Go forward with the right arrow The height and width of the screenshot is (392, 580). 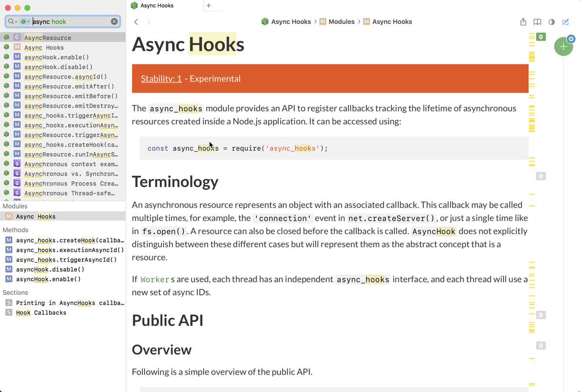[x=148, y=22]
